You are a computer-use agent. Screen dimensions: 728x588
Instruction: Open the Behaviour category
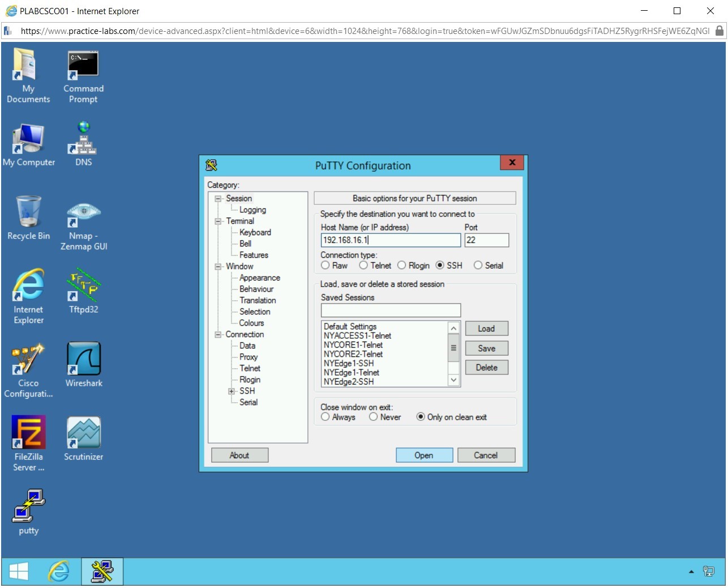(x=256, y=289)
